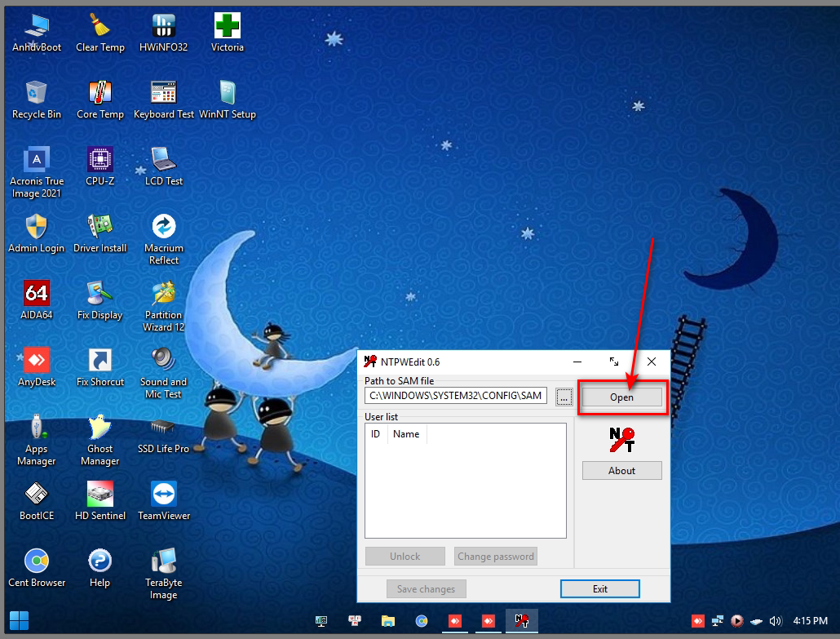Launch the Driver Install icon
The image size is (840, 639).
tap(100, 233)
